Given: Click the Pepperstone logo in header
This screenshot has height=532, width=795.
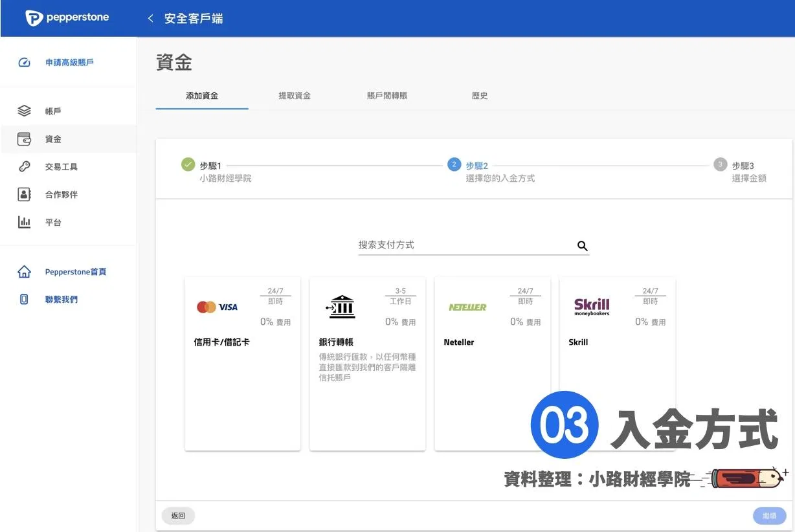Looking at the screenshot, I should [x=67, y=18].
